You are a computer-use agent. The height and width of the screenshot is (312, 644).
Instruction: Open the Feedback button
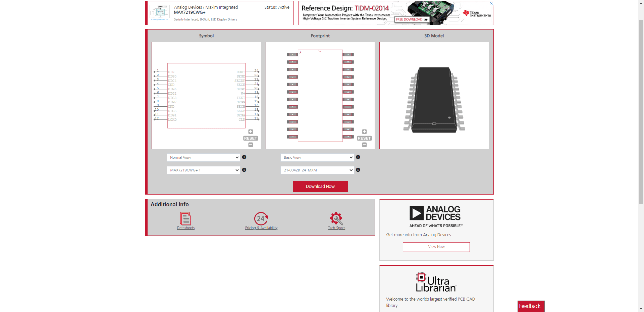(531, 306)
